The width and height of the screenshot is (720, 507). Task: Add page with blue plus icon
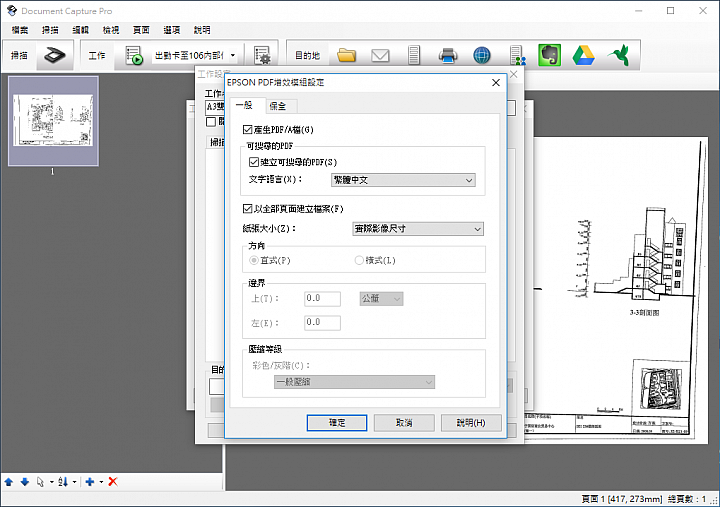(x=90, y=482)
